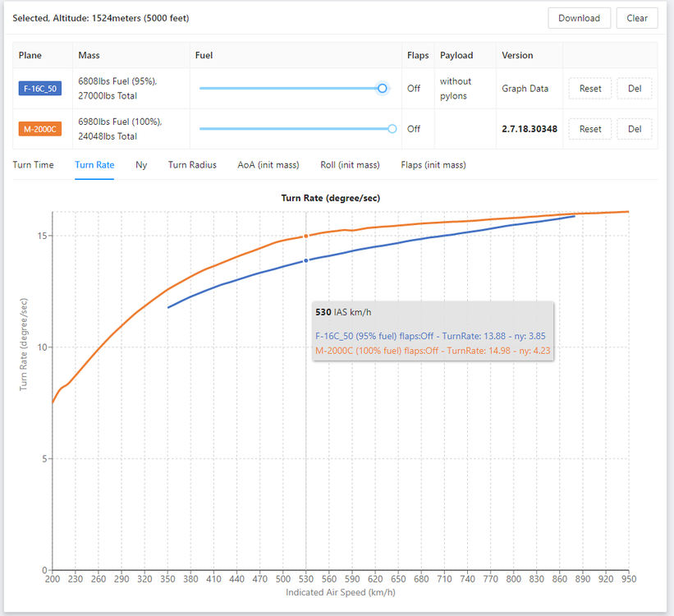Open the Flaps (init mass) tab
The width and height of the screenshot is (674, 616).
coord(433,165)
